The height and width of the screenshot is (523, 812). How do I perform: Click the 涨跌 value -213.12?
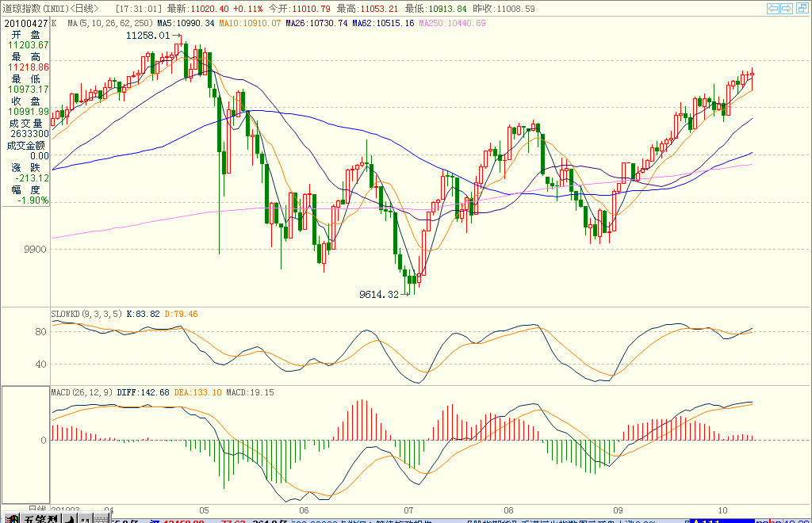[32, 178]
